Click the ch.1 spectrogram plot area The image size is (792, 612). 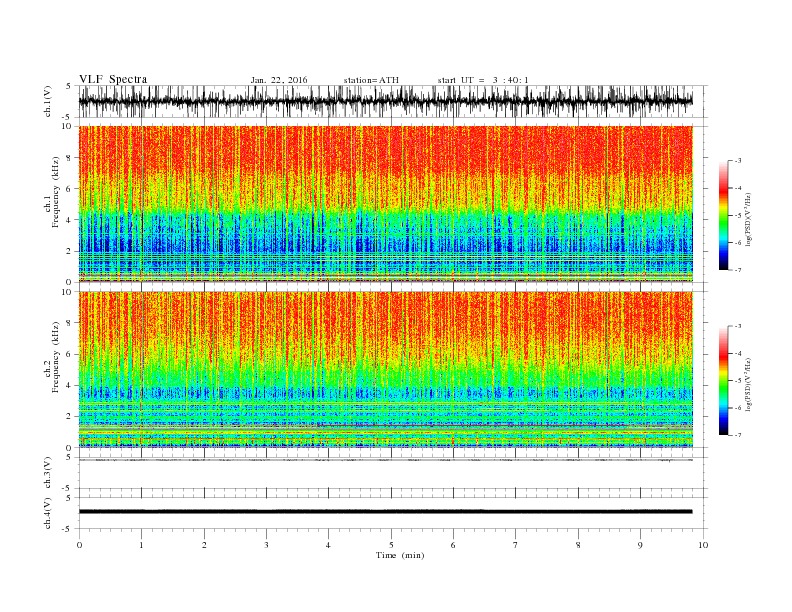pos(386,204)
